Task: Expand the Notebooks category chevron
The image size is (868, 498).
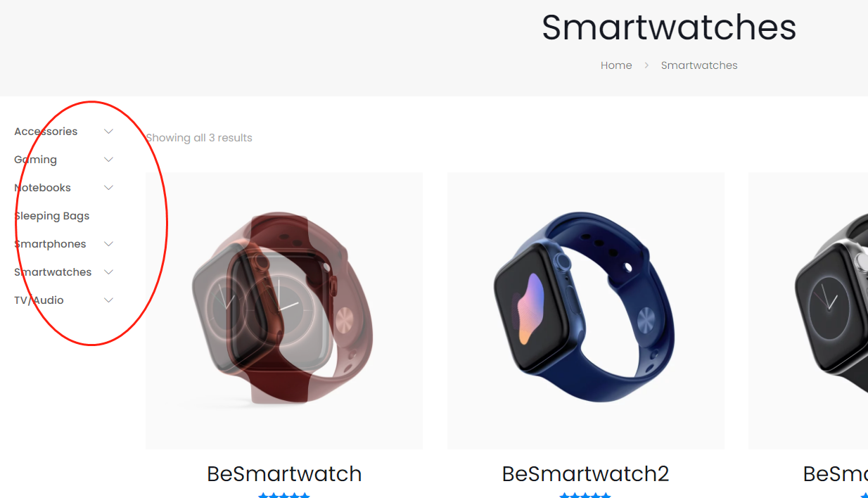Action: coord(108,188)
